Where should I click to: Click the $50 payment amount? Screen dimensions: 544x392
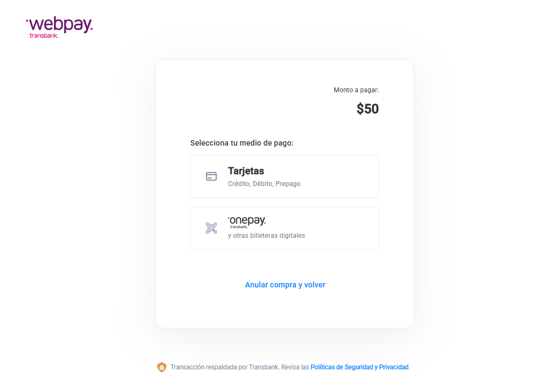tap(367, 108)
